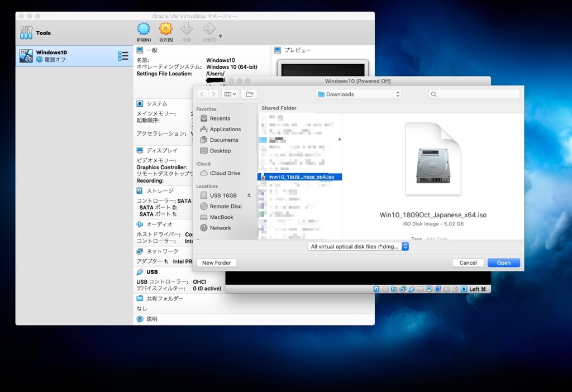Click the VM preview thumbnail in manager
Viewport: 572px width, 392px height.
coord(323,69)
